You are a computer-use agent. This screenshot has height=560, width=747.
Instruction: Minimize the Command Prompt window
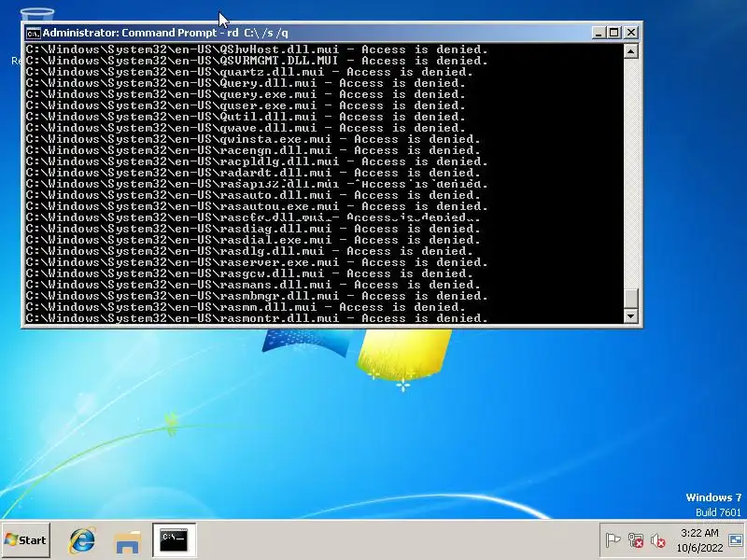pyautogui.click(x=599, y=33)
